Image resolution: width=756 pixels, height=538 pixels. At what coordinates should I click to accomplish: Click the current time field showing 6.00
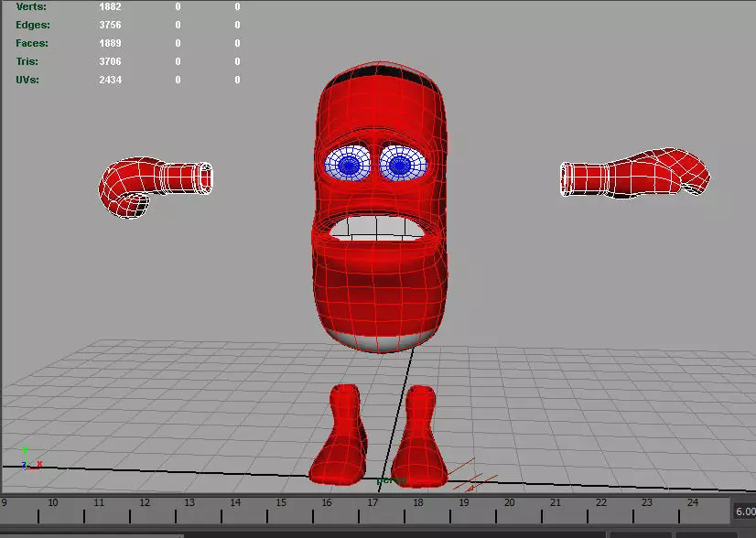coord(745,511)
